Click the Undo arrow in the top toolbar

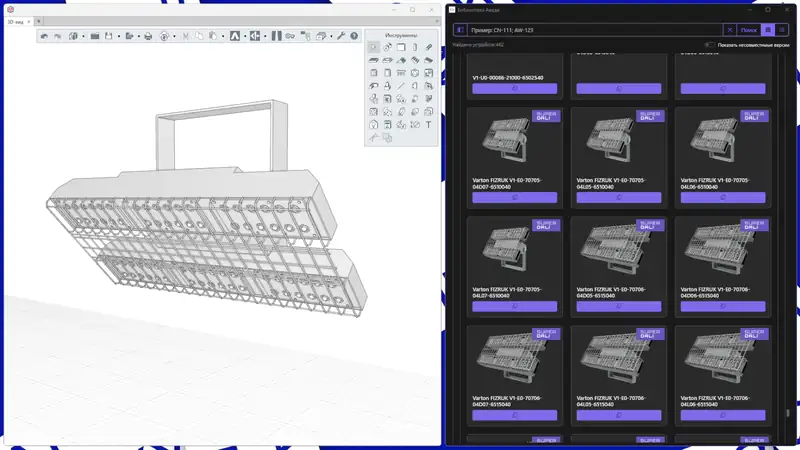point(44,36)
